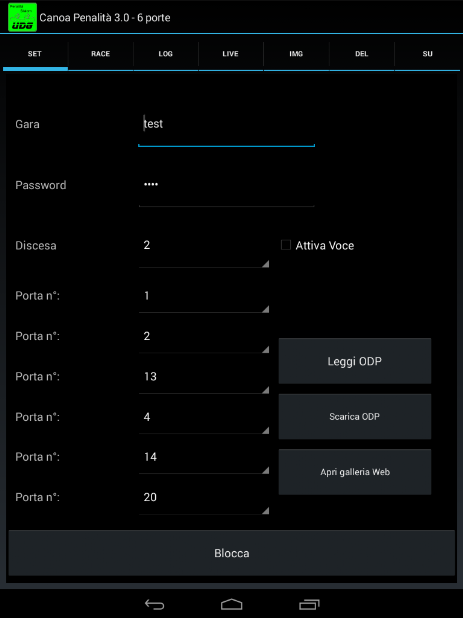The image size is (463, 618).
Task: Tap the Android home navigation icon
Action: (x=231, y=604)
